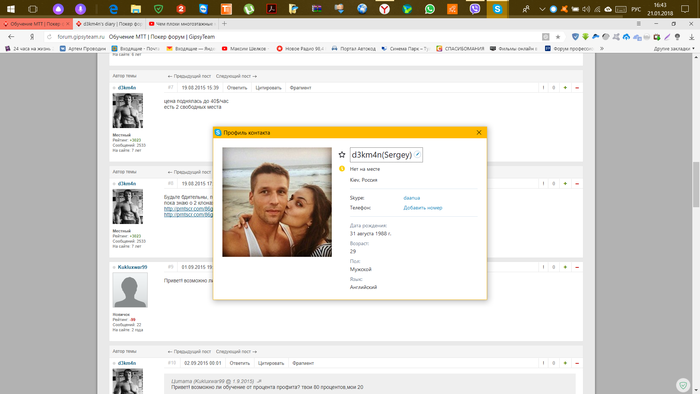The image size is (700, 394).
Task: Open TeamViewer from the taskbar
Action: (204, 9)
